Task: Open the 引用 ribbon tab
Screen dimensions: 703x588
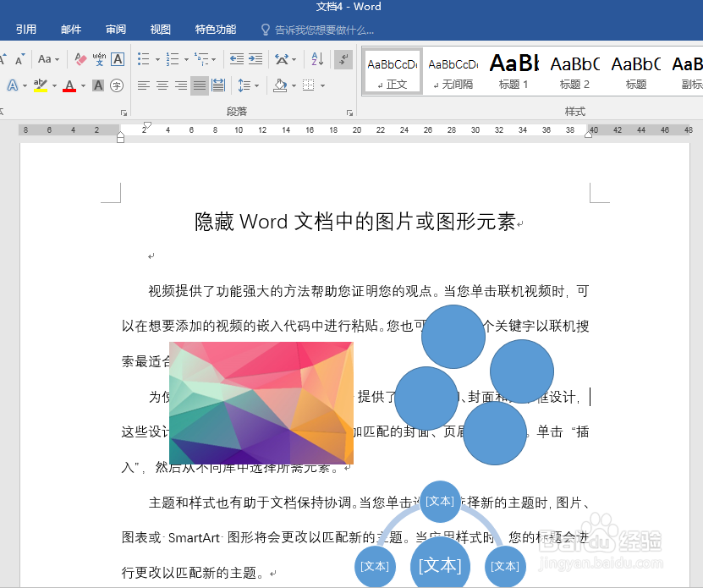Action: (x=26, y=30)
